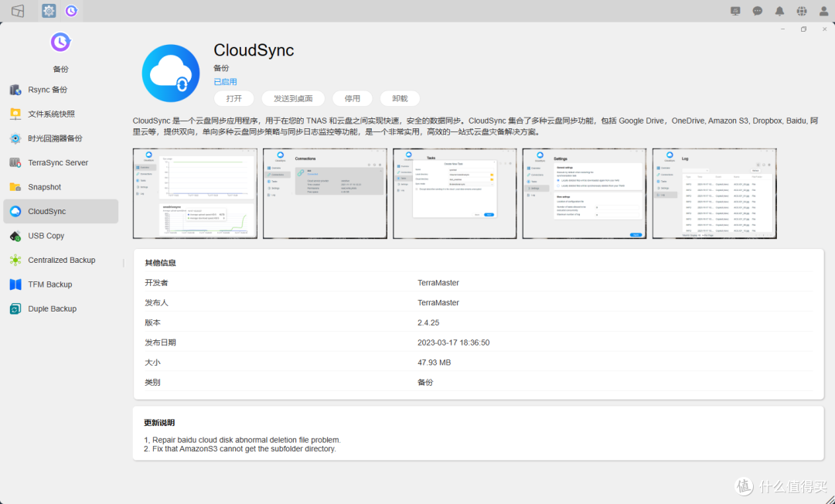The height and width of the screenshot is (504, 835).
Task: Open the remote desktop monitor icon
Action: (x=735, y=11)
